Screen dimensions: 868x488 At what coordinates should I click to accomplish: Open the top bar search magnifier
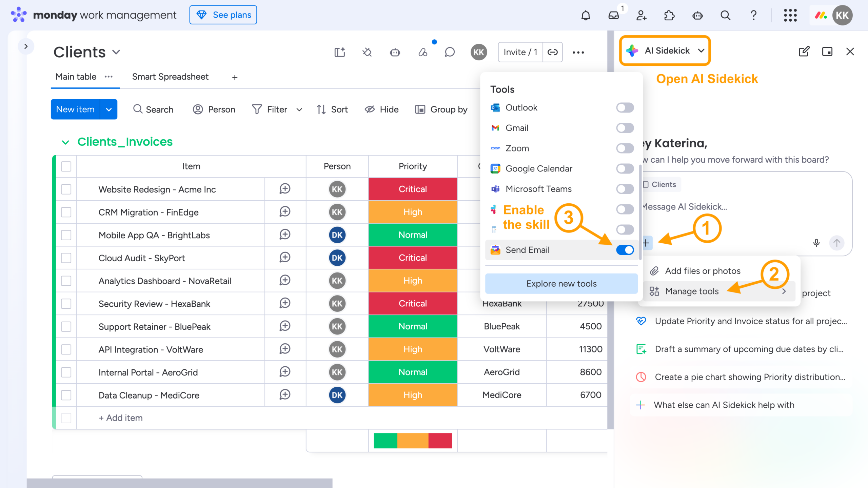pos(725,15)
